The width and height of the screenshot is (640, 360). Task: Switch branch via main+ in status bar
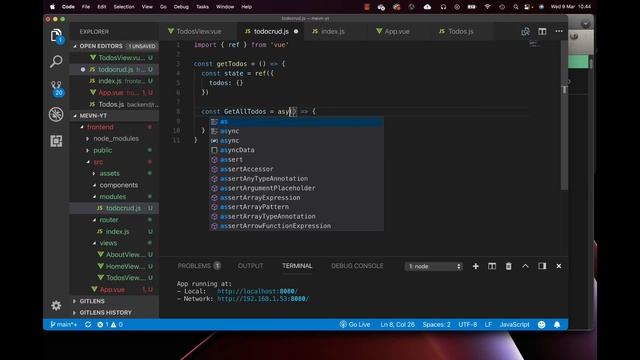(x=63, y=324)
